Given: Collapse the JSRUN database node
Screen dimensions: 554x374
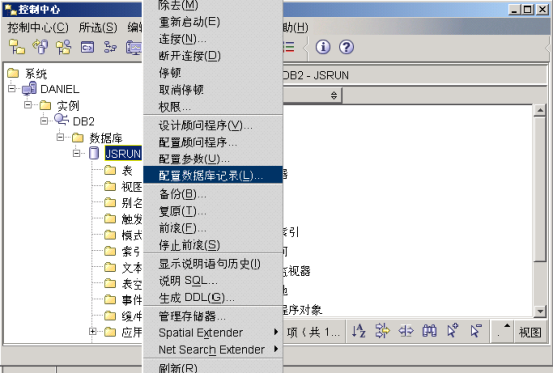Looking at the screenshot, I should click(77, 154).
